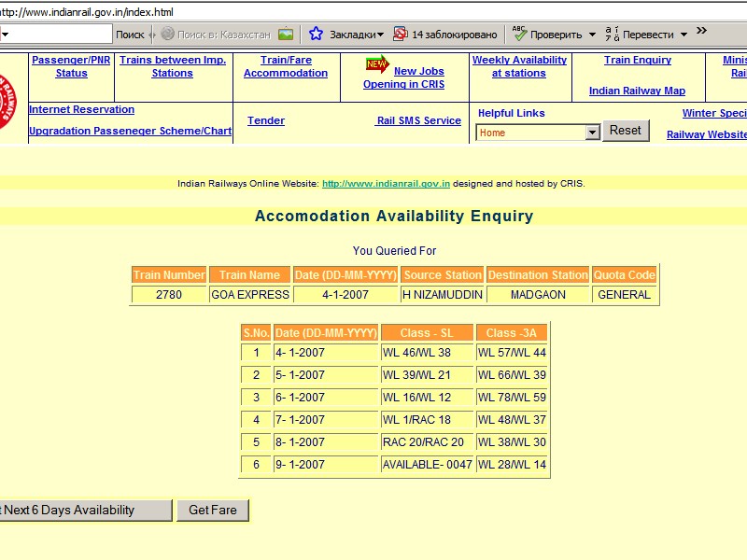Go to Trains between Imp. Stations
The height and width of the screenshot is (560, 747).
[173, 66]
